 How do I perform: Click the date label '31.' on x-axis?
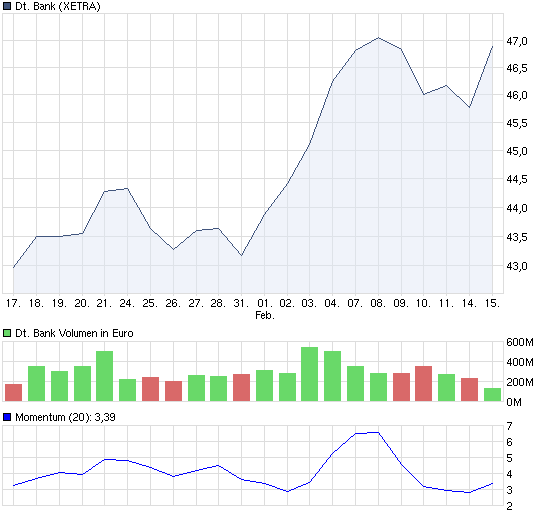click(241, 303)
